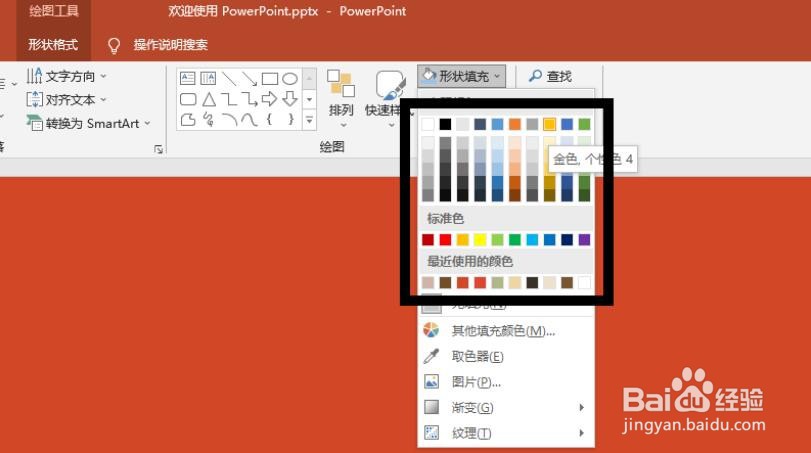Pick the black theme color swatch
811x453 pixels.
click(x=445, y=124)
